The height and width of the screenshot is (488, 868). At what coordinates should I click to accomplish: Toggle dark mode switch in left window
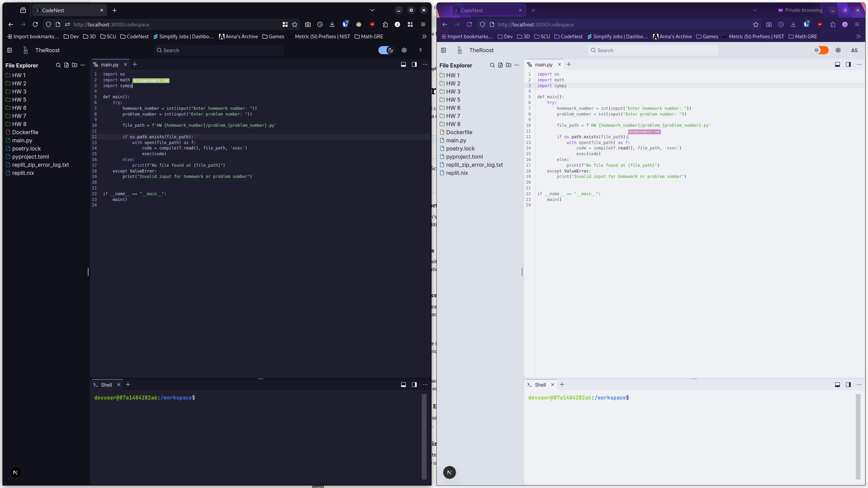[386, 50]
